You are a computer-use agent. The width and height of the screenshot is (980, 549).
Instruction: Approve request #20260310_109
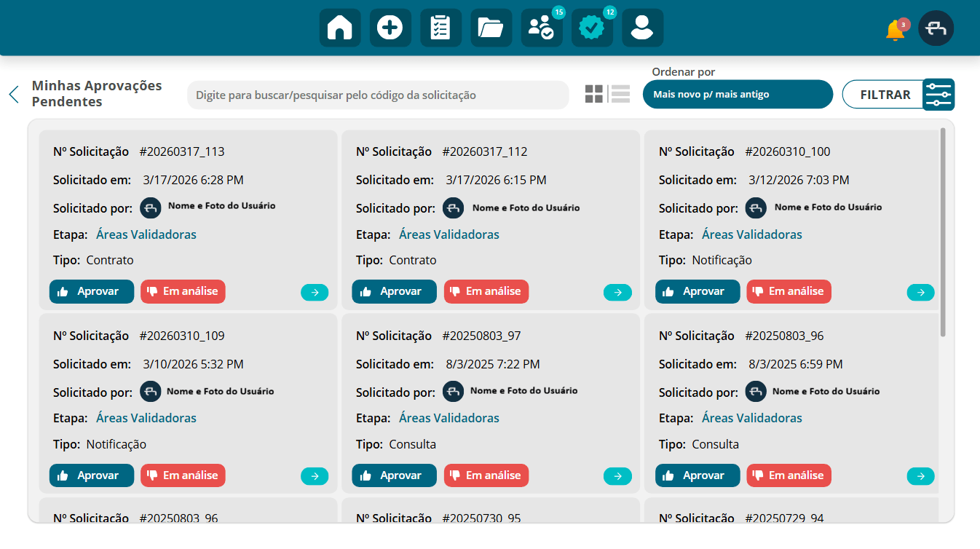pos(92,475)
